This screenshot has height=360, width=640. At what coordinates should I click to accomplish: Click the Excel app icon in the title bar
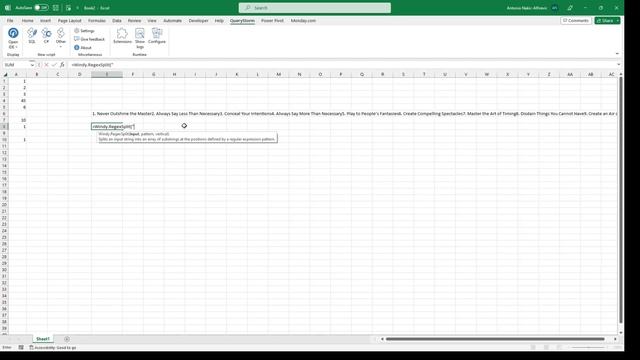click(7, 8)
